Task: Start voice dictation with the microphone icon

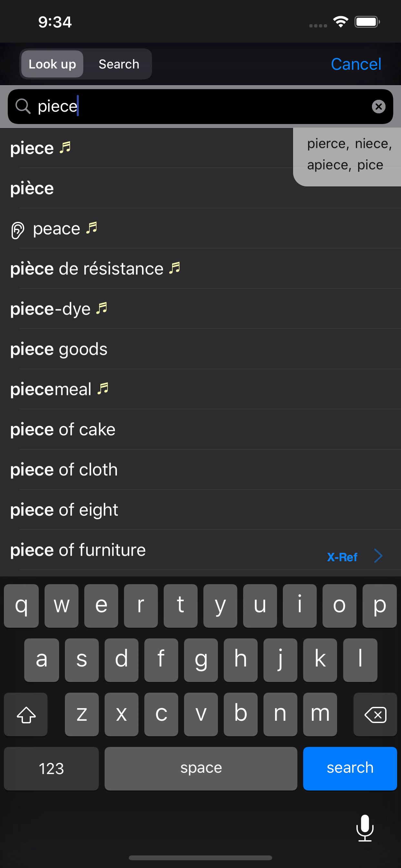Action: point(365,828)
